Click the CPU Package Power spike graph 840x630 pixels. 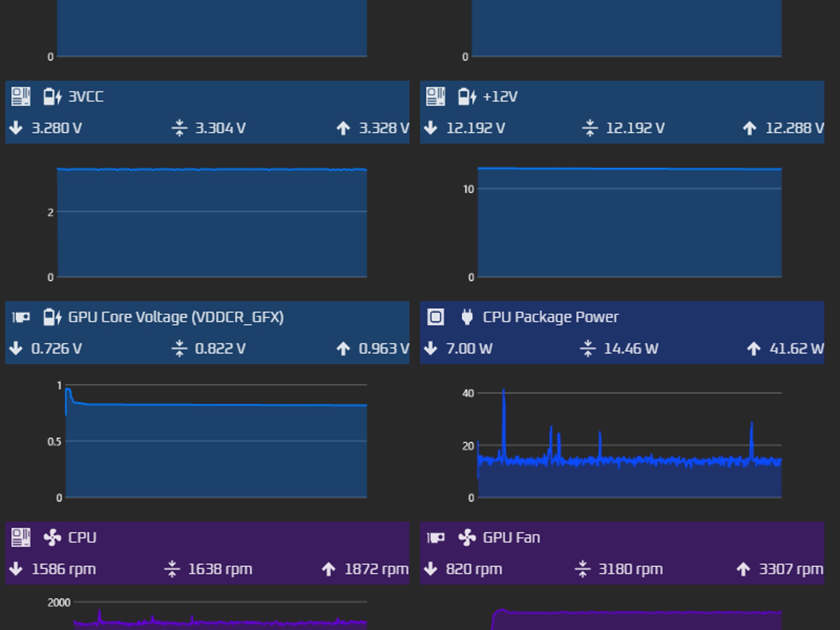630,443
